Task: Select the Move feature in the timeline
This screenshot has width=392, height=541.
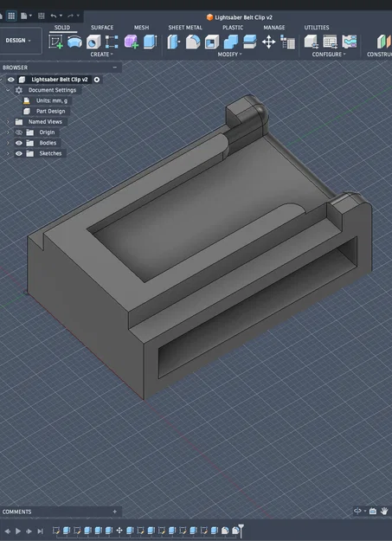Action: click(x=119, y=531)
